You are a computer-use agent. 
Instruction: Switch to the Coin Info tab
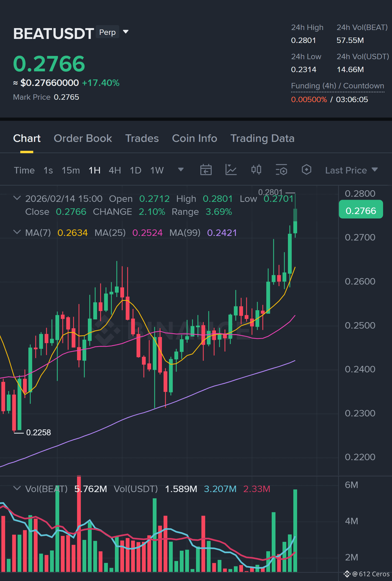click(x=195, y=138)
